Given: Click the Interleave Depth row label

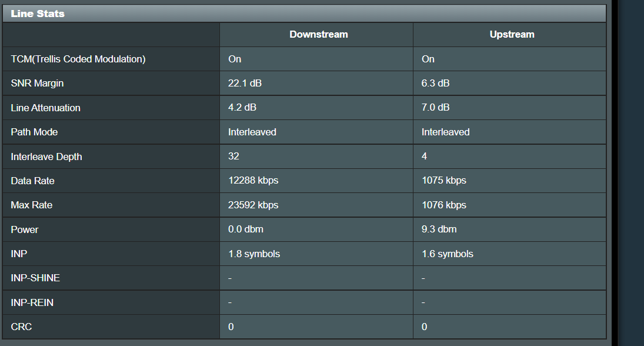Looking at the screenshot, I should coord(46,157).
